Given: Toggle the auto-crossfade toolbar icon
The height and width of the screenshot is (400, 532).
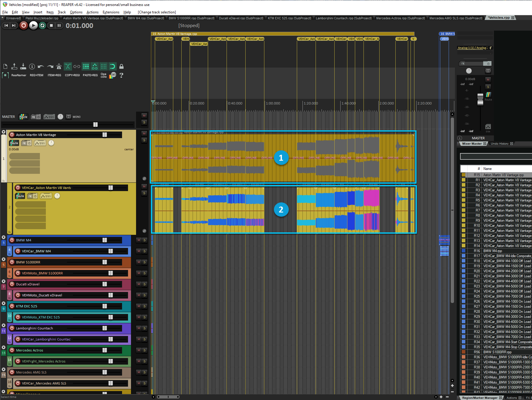Looking at the screenshot, I should click(68, 66).
